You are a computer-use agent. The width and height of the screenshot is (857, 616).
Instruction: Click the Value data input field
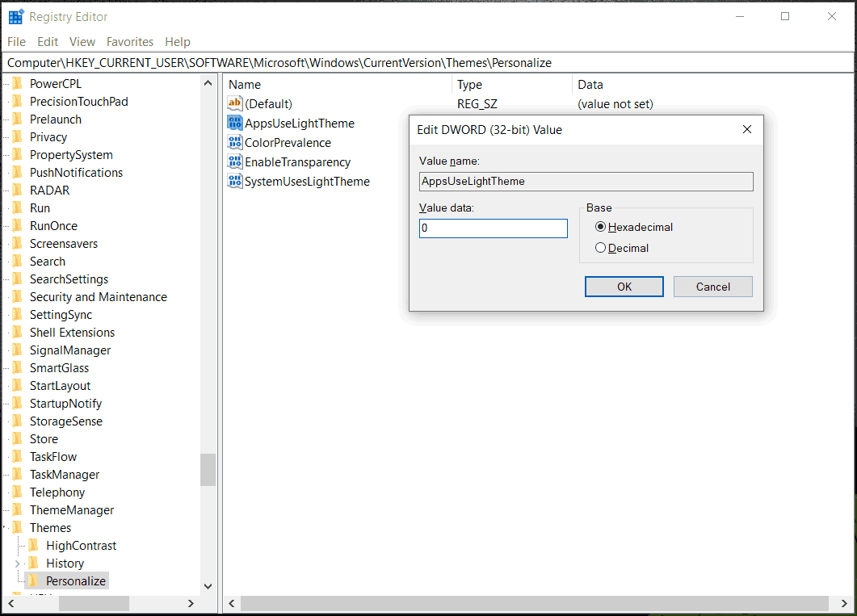pos(493,228)
